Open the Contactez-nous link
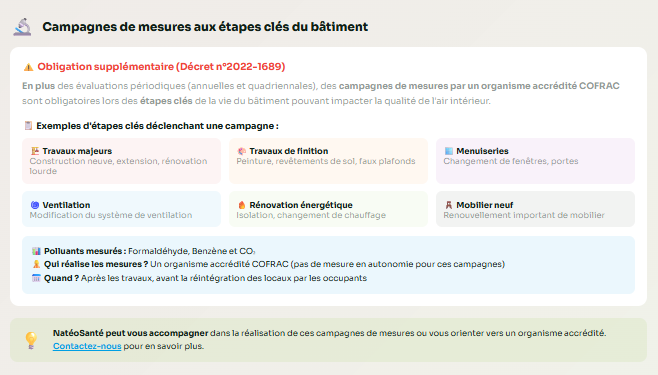658x375 pixels. pos(87,346)
